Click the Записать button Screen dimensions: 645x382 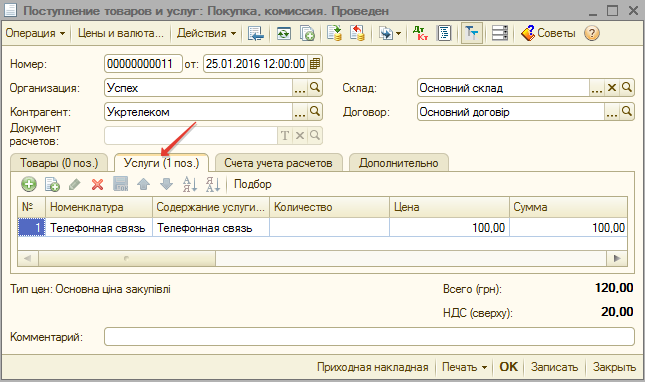coord(554,367)
